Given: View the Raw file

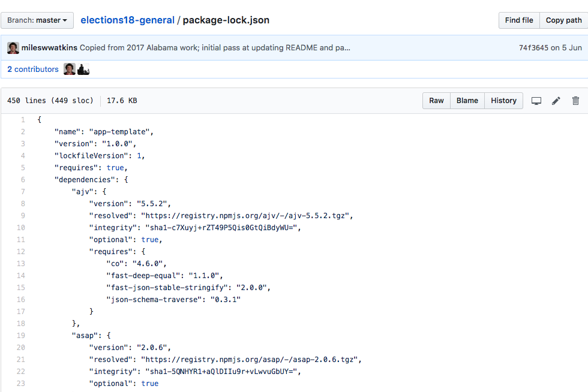Looking at the screenshot, I should [437, 101].
